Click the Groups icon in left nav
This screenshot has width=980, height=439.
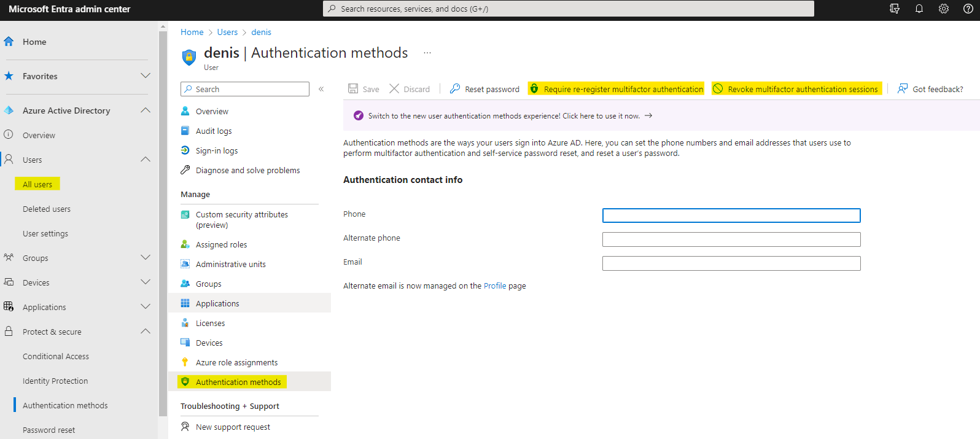click(9, 257)
